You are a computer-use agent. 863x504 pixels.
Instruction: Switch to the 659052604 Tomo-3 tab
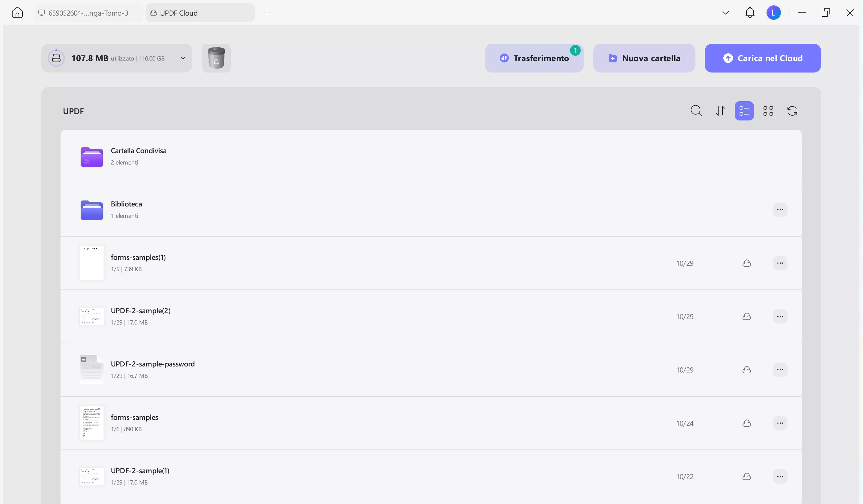click(x=88, y=13)
